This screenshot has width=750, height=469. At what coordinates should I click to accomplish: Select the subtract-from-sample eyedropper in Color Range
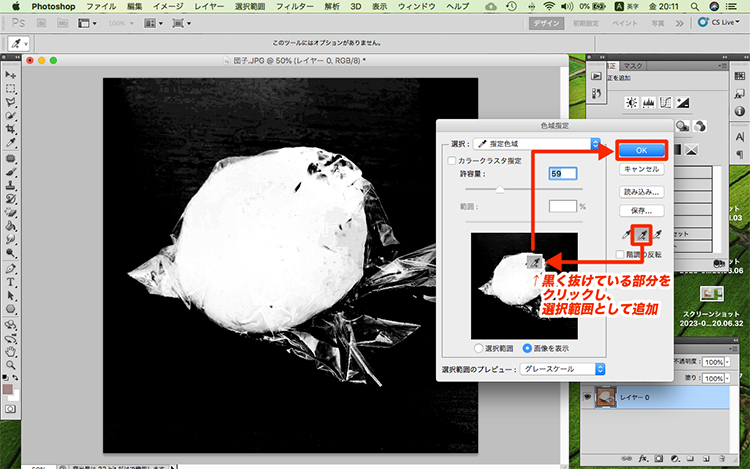click(658, 235)
